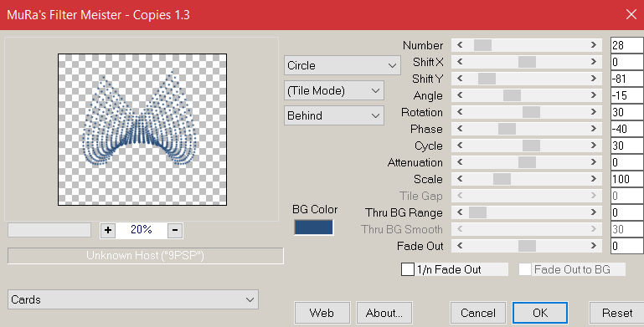The image size is (644, 327).
Task: Click the Cycle value input field
Action: 627,146
